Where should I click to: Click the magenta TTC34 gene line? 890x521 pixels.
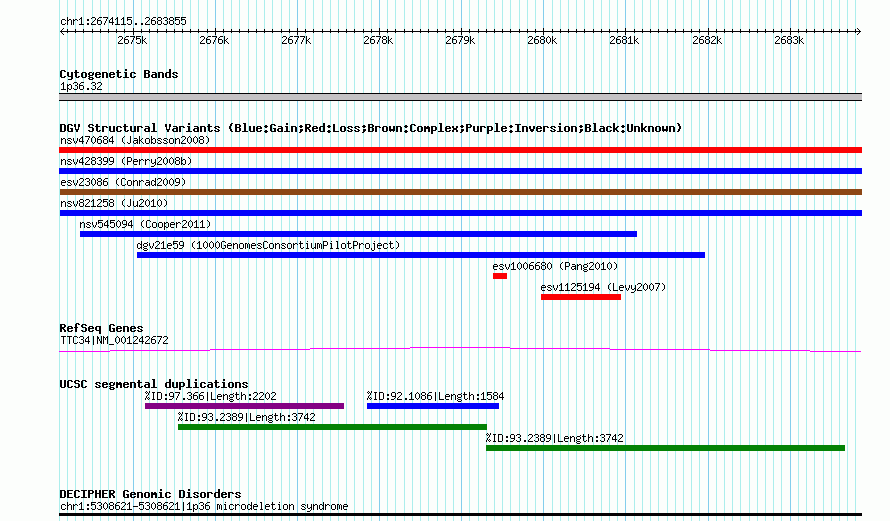click(x=460, y=350)
